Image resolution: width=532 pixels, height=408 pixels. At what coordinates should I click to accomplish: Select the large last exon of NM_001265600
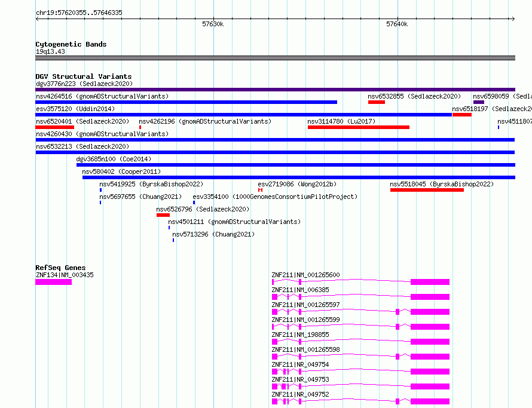430,282
